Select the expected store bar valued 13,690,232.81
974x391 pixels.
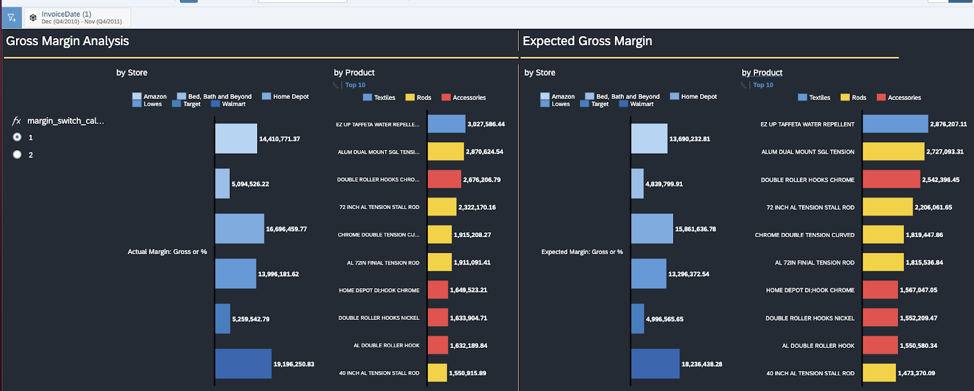(x=650, y=139)
